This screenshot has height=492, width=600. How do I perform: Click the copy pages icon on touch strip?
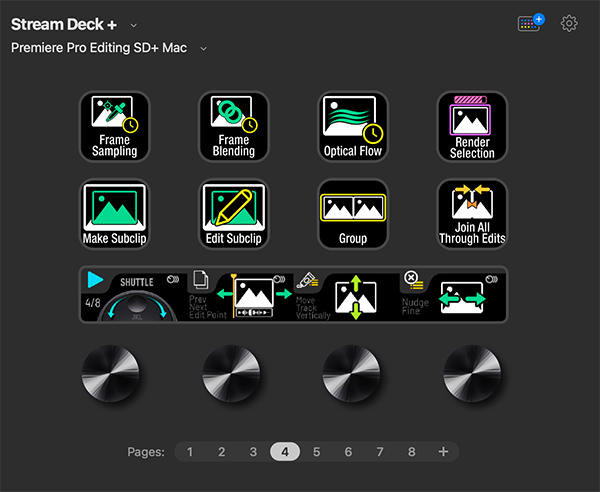201,279
